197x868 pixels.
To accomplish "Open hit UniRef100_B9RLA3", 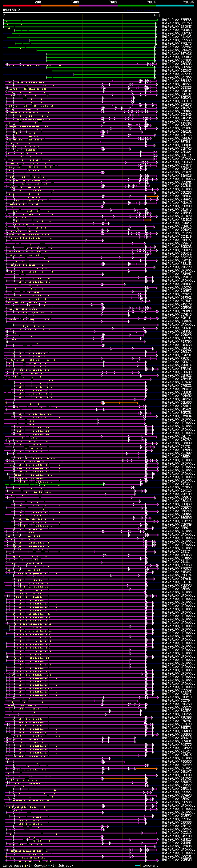I will point(177,139).
